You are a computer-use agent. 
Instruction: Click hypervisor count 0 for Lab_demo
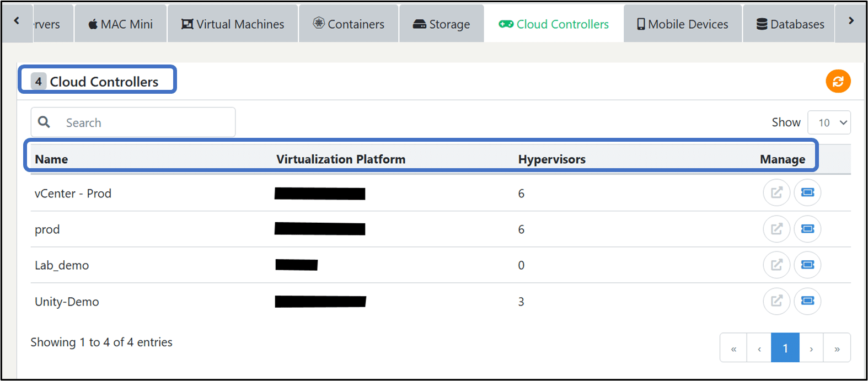(521, 265)
